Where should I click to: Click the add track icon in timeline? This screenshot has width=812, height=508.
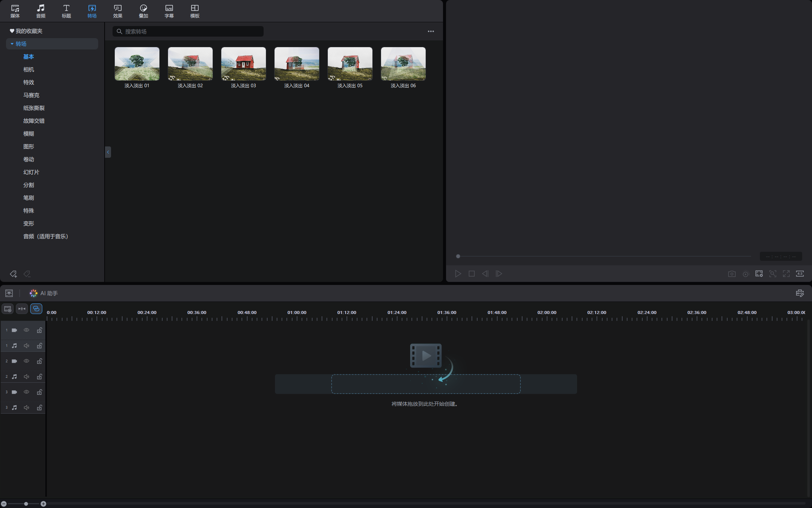click(x=8, y=309)
